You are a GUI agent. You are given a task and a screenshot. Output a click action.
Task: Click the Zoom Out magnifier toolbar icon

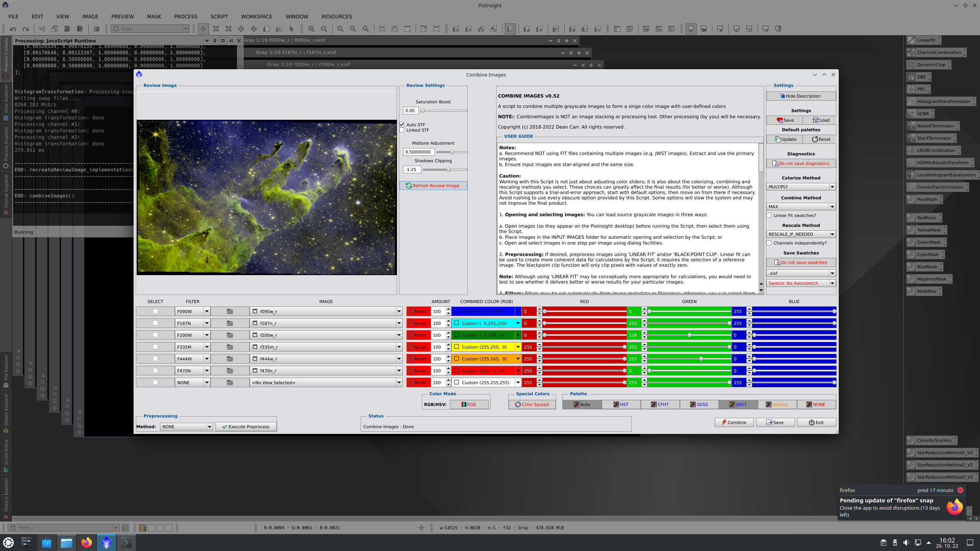324,29
